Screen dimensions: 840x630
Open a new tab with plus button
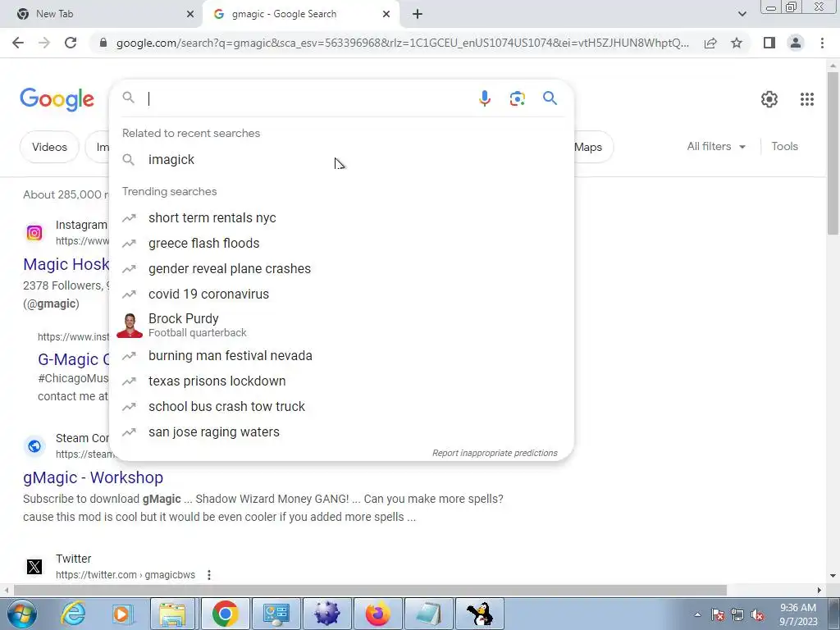(418, 14)
